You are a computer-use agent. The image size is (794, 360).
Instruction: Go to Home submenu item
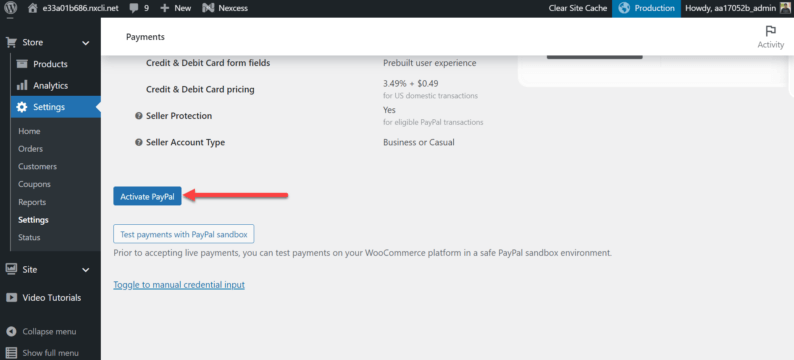(x=29, y=131)
